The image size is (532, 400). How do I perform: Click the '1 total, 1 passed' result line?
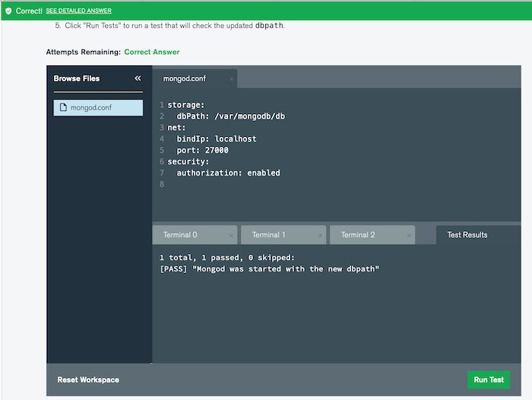[227, 258]
